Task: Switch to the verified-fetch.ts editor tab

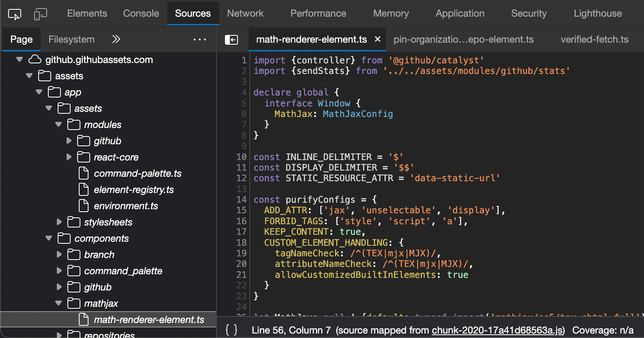Action: coord(594,39)
